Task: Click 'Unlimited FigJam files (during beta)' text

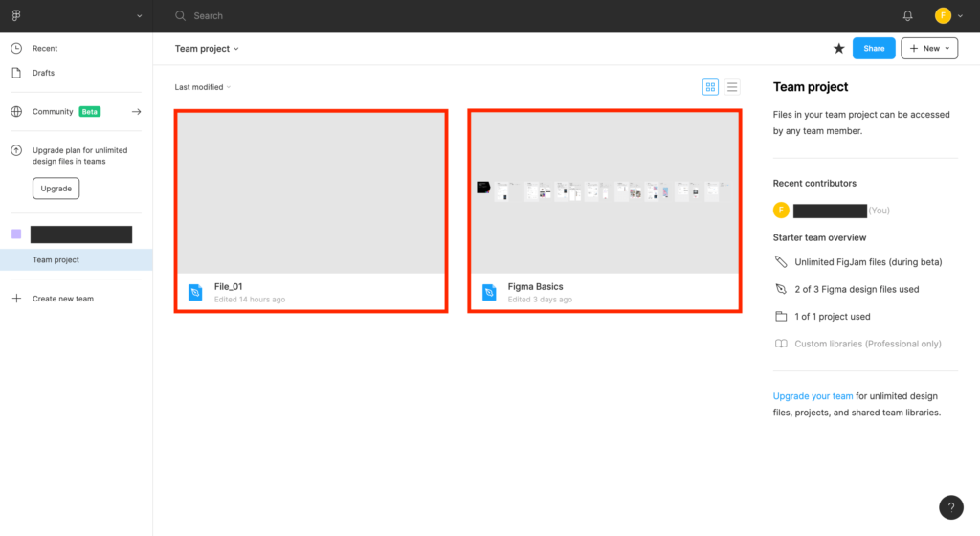Action: [868, 261]
